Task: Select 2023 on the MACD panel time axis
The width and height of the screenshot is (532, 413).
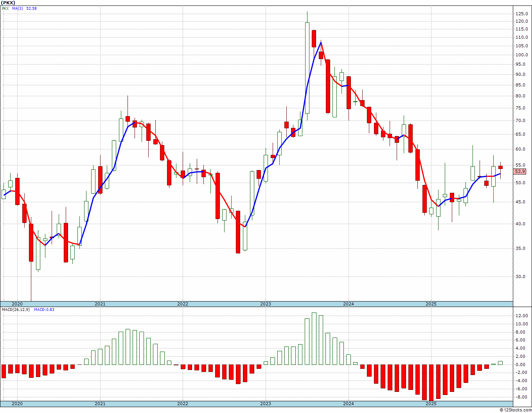Action: pos(266,404)
